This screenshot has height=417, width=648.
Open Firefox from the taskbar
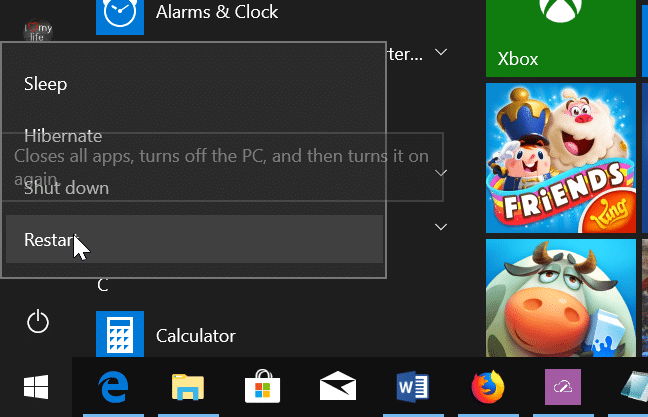click(x=487, y=386)
